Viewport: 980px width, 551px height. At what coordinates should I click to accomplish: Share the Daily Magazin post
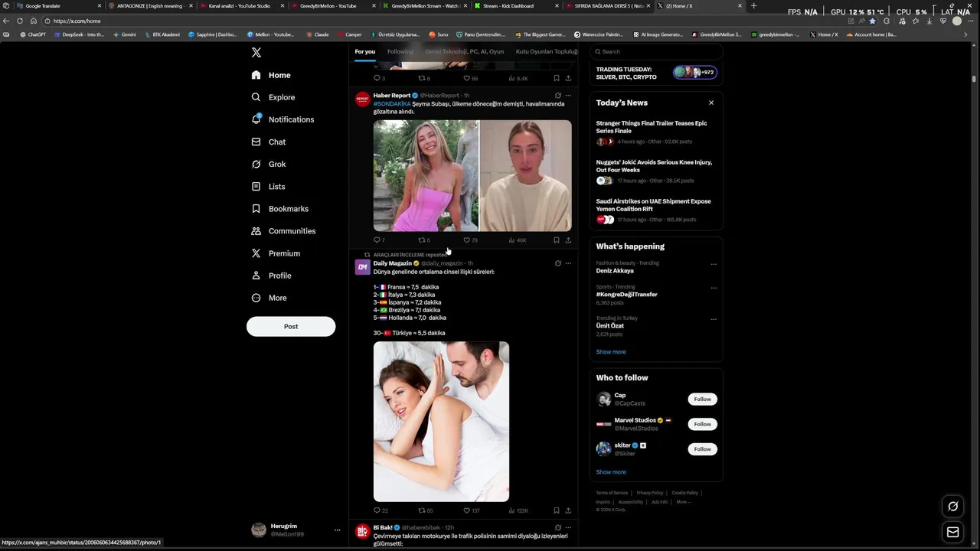(x=568, y=510)
